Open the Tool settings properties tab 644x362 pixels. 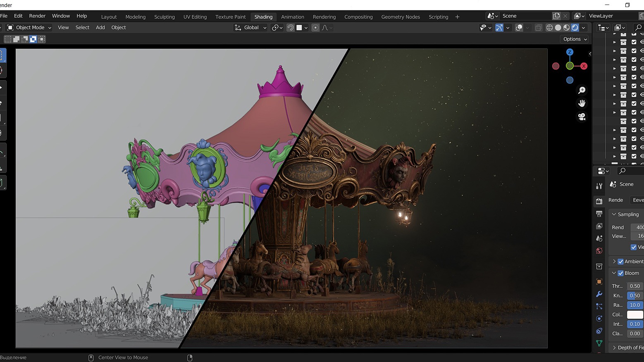(599, 186)
